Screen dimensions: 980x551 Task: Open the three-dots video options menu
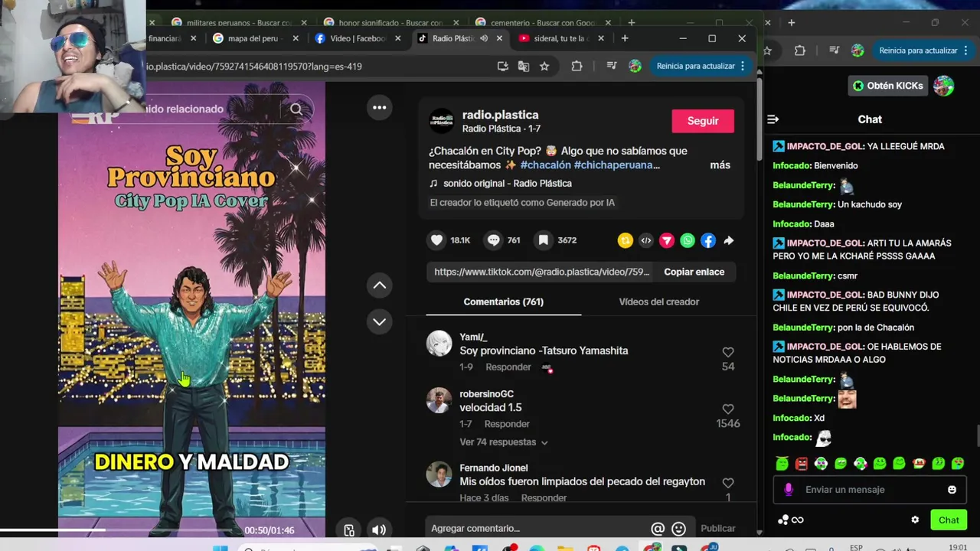click(379, 107)
